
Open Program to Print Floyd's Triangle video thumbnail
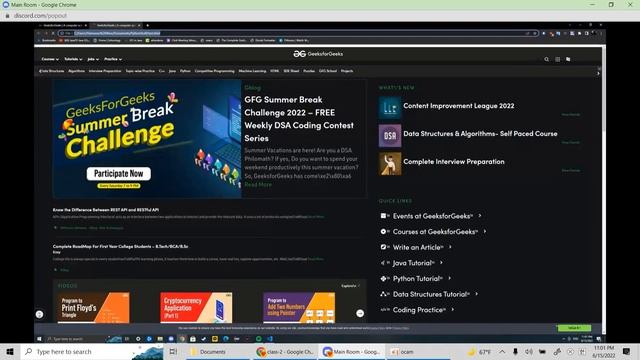(x=94, y=307)
